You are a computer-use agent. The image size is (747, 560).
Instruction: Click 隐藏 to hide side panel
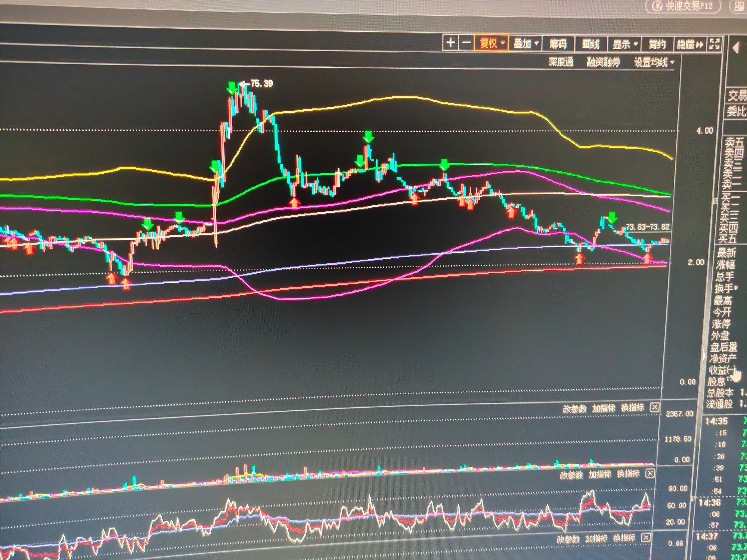(x=690, y=46)
